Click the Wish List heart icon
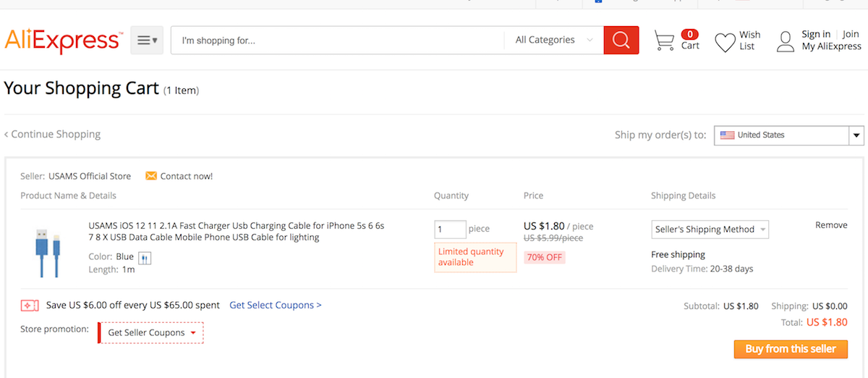The image size is (868, 378). [725, 42]
